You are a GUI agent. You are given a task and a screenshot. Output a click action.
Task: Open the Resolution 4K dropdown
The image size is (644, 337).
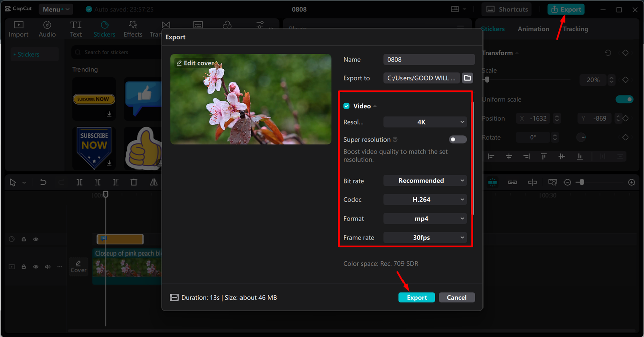point(425,122)
